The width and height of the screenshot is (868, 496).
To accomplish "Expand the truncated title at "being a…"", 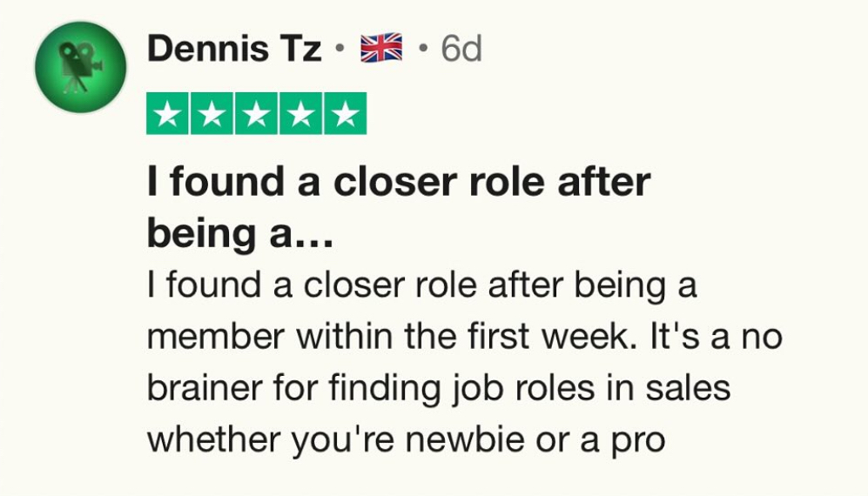I will pyautogui.click(x=239, y=232).
